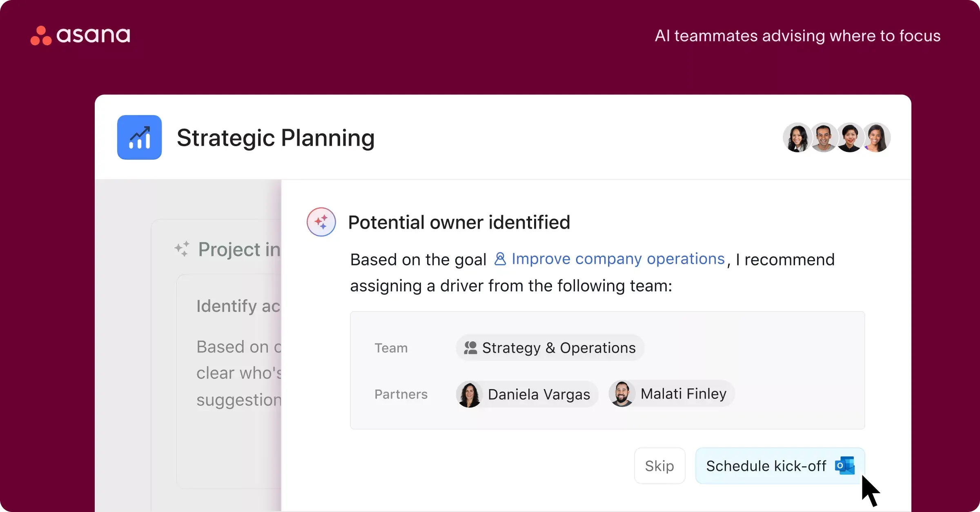Click the Skip button
Image resolution: width=980 pixels, height=512 pixels.
[x=659, y=466]
